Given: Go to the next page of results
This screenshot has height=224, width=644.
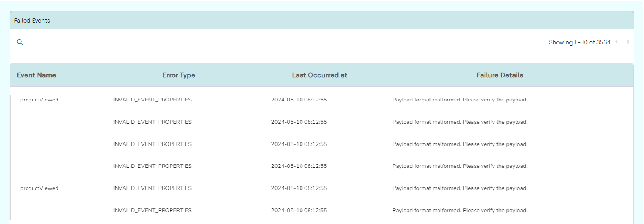Looking at the screenshot, I should click(x=628, y=42).
